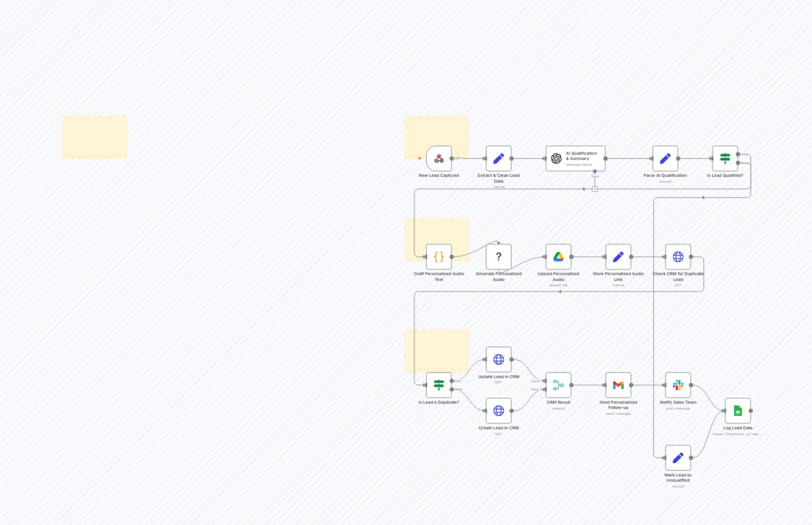Open the Log Lead Data Google Sheets node
Image resolution: width=812 pixels, height=525 pixels.
(x=738, y=411)
